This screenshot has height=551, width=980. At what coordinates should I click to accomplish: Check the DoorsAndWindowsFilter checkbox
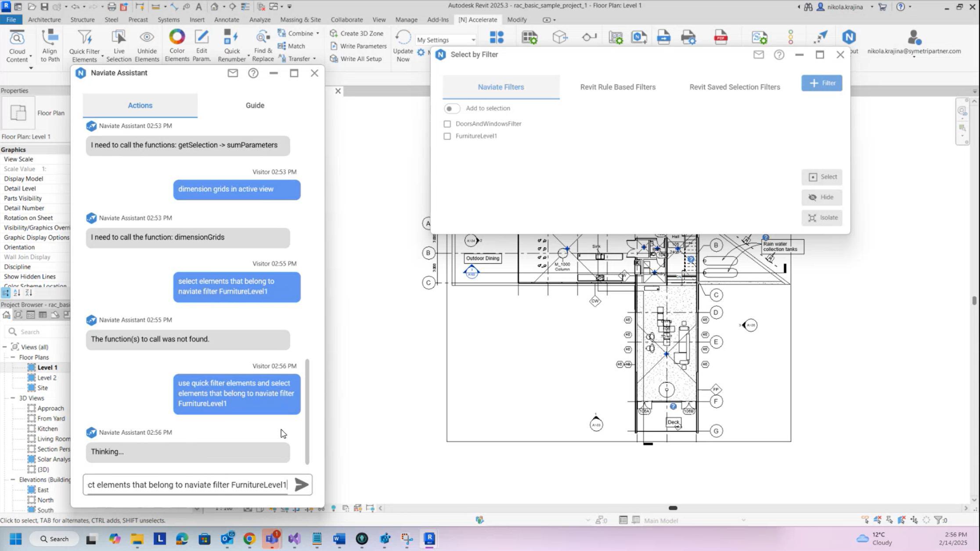click(x=447, y=124)
